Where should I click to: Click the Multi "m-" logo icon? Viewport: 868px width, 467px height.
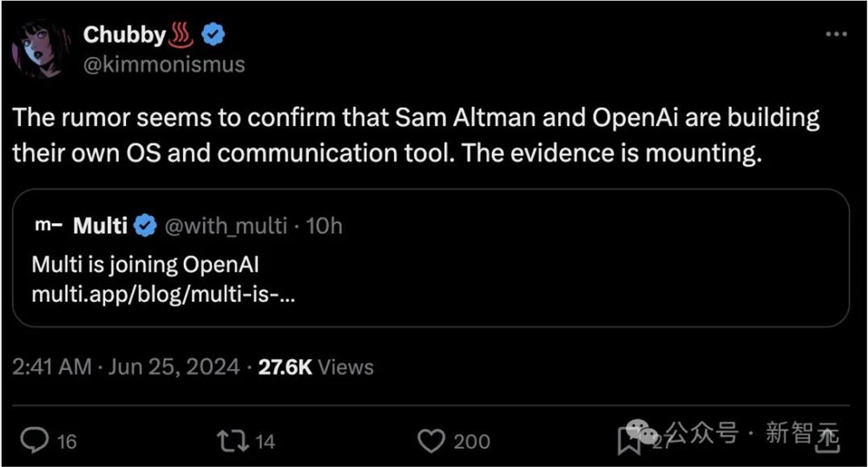click(47, 227)
